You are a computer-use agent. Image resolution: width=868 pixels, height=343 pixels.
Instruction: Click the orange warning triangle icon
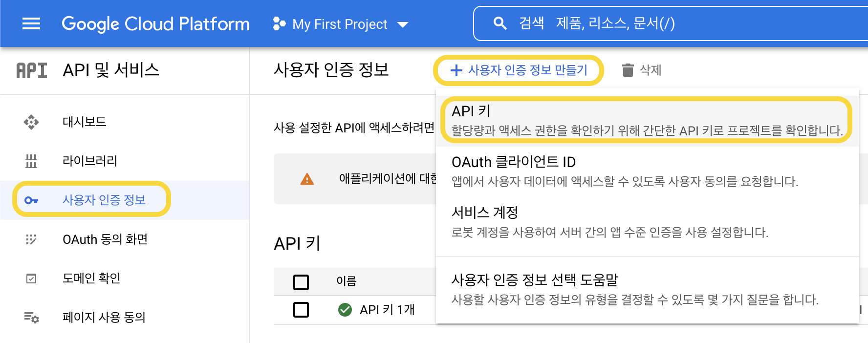coord(307,179)
